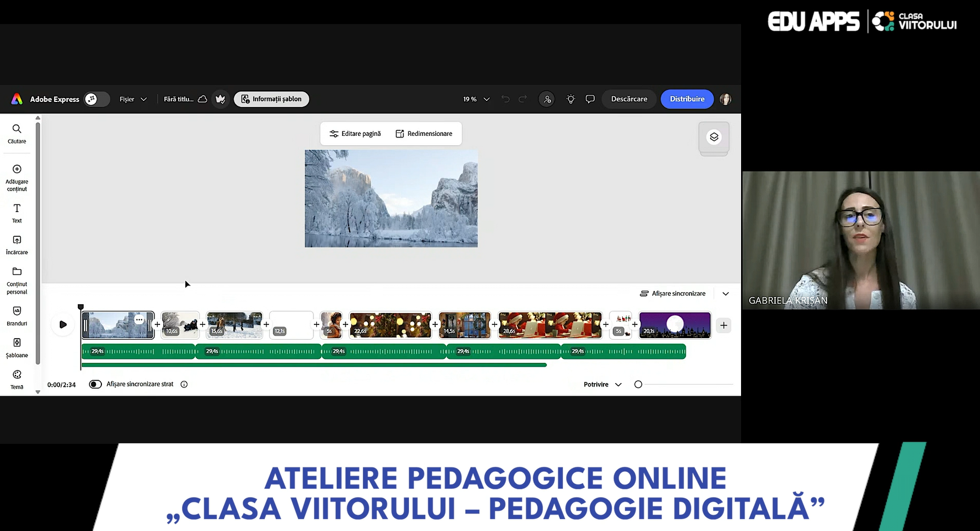The image size is (980, 531).
Task: Open the Potrivire fit dropdown
Action: (x=602, y=385)
